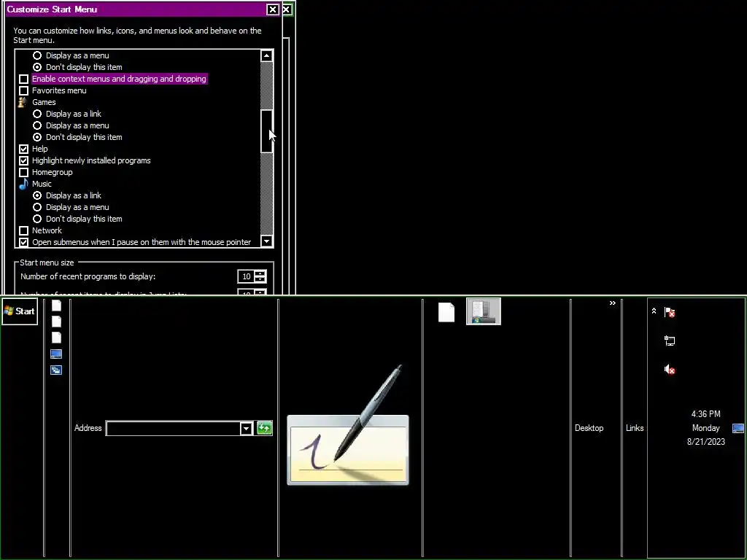The image size is (747, 560).
Task: Toggle Highlight newly installed programs
Action: click(23, 160)
